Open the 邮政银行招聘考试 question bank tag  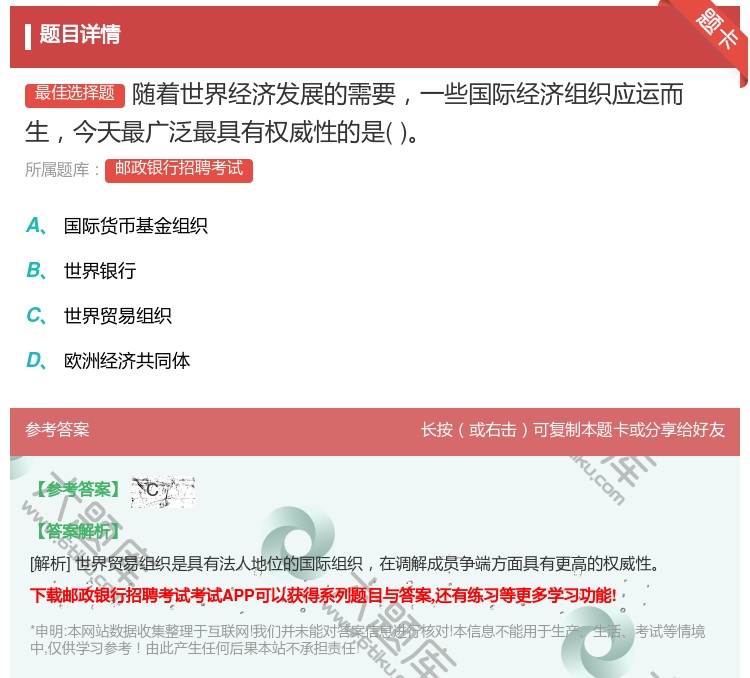click(x=179, y=169)
